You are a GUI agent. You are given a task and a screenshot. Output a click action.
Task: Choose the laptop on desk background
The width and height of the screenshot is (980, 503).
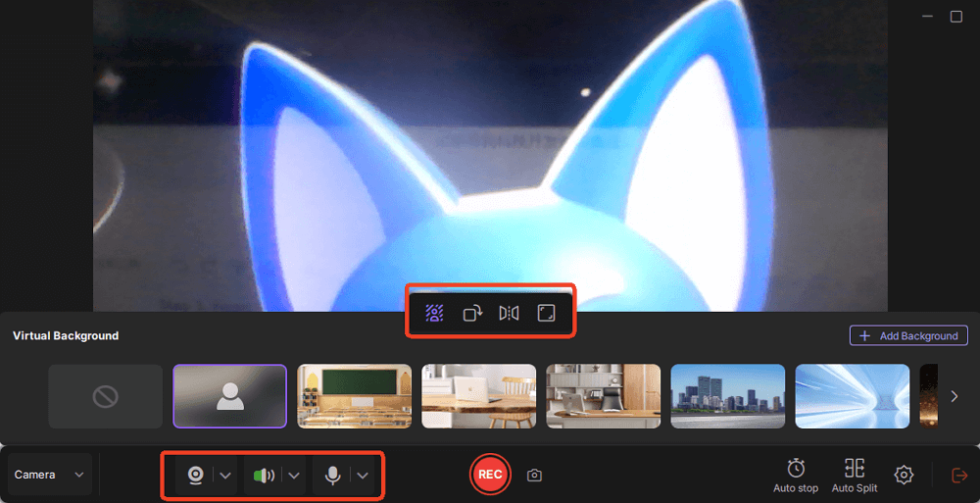479,397
